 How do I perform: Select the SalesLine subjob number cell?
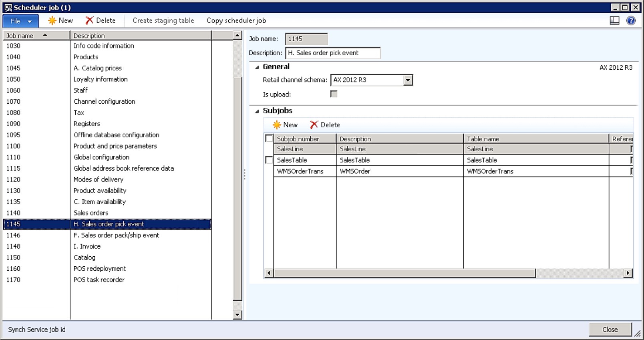(x=305, y=149)
